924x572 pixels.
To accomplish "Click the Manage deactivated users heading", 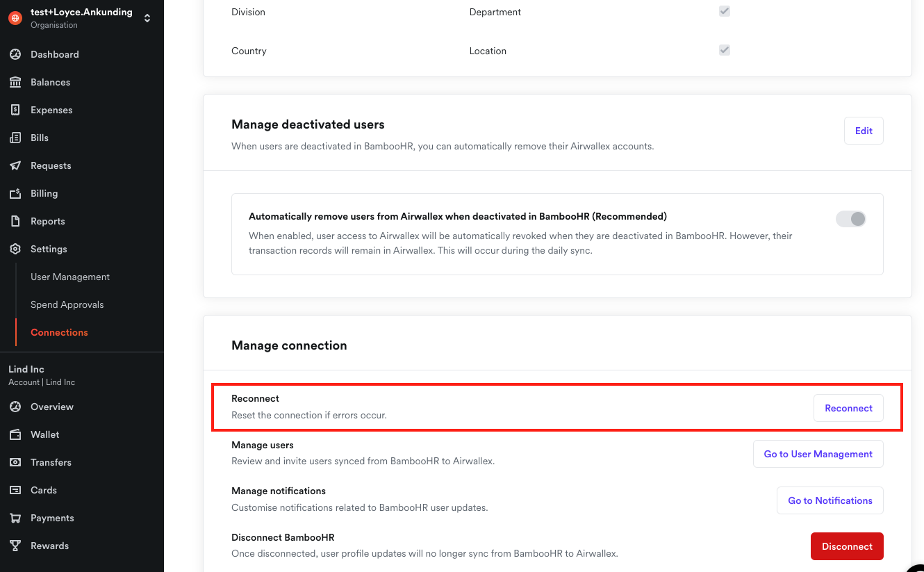I will pos(308,124).
